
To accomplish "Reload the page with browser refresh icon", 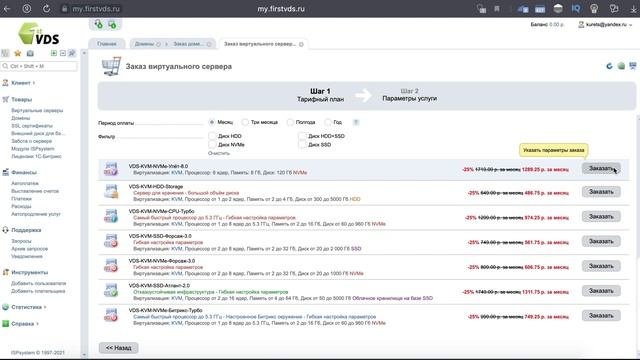I will pos(47,9).
